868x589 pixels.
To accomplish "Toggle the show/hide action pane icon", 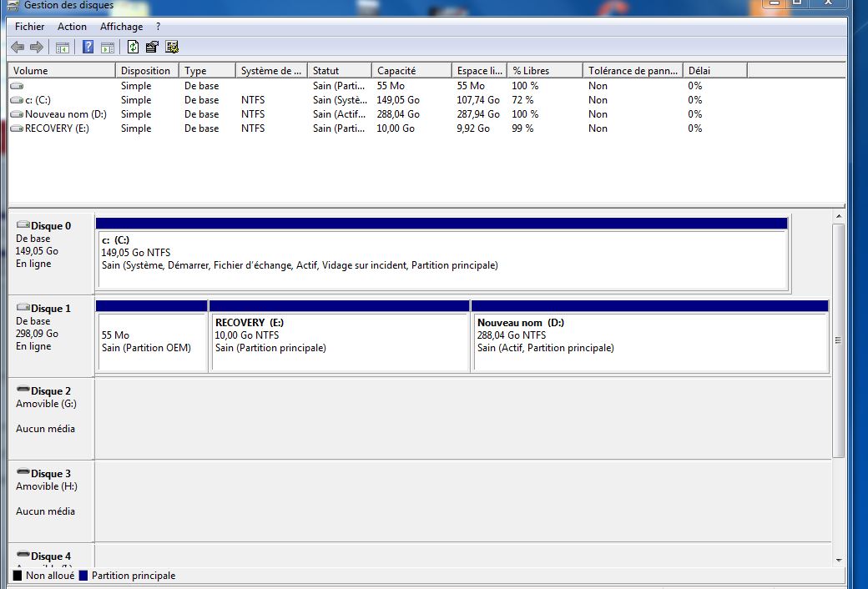I will [108, 48].
